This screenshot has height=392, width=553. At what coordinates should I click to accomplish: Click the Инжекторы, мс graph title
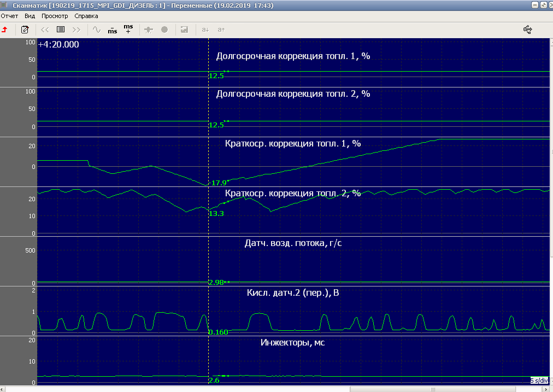tap(292, 343)
